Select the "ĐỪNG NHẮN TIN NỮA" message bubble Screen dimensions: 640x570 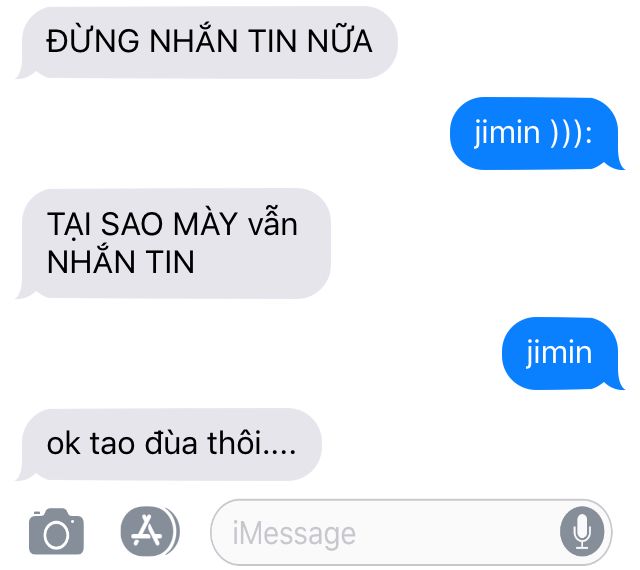[207, 42]
